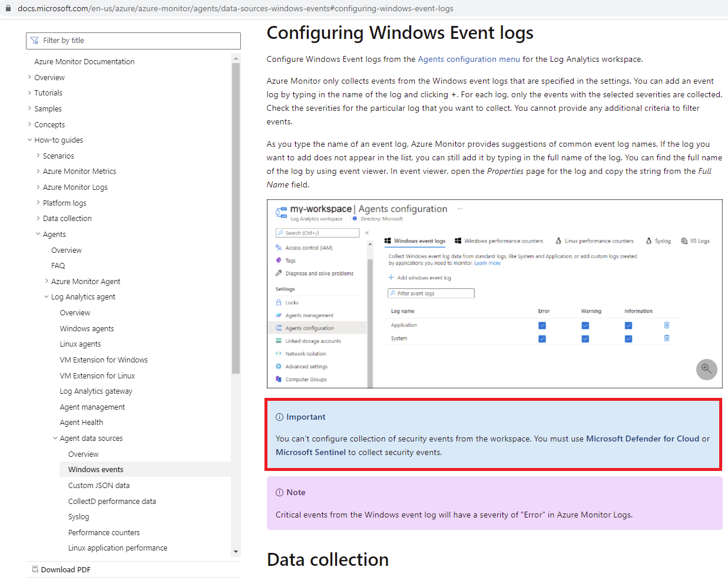Open the Log Analytics gateway page
Viewport: 728px width, 580px height.
pyautogui.click(x=96, y=391)
